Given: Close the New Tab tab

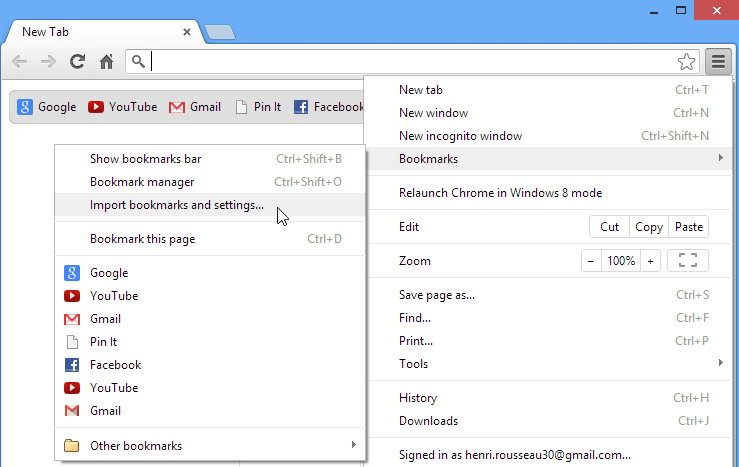Looking at the screenshot, I should pos(187,32).
